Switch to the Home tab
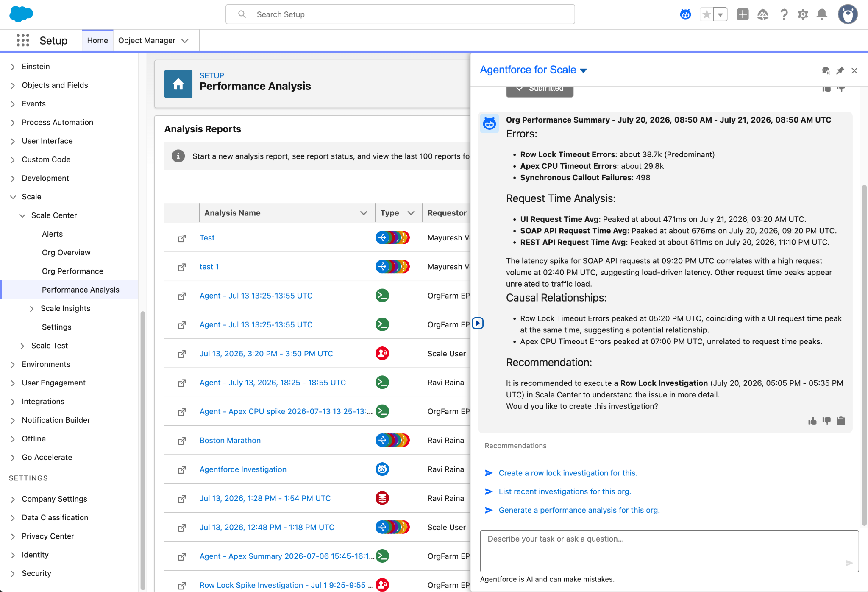This screenshot has width=868, height=592. [x=97, y=41]
